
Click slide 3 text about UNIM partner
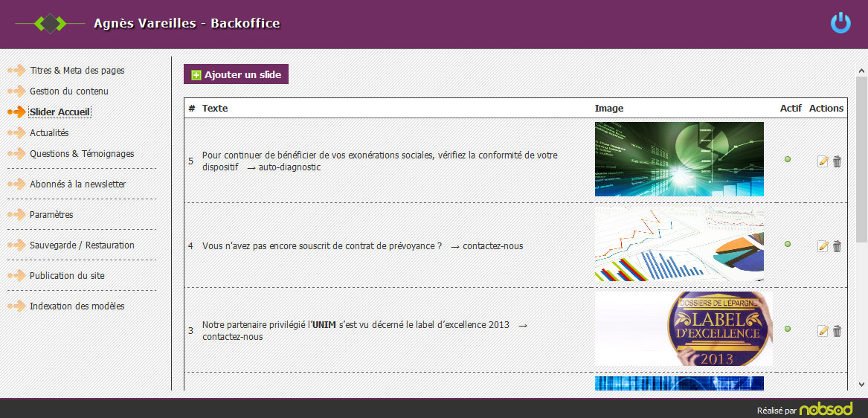click(365, 330)
